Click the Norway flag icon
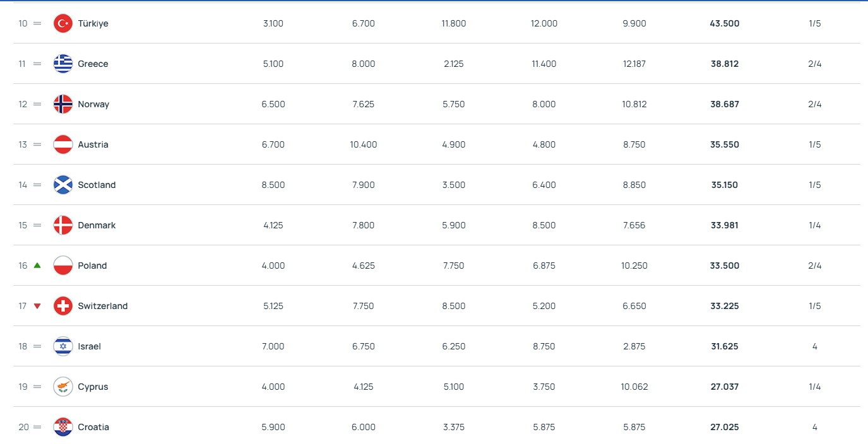 [x=63, y=104]
